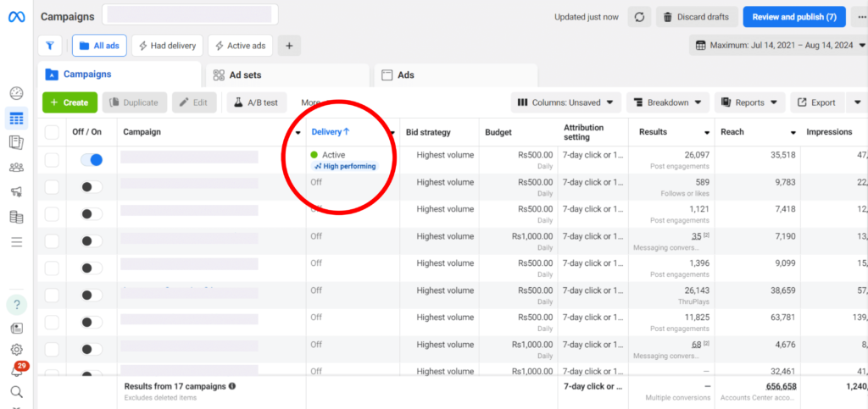The height and width of the screenshot is (409, 868).
Task: Click the search magnifier in sidebar
Action: pyautogui.click(x=16, y=392)
